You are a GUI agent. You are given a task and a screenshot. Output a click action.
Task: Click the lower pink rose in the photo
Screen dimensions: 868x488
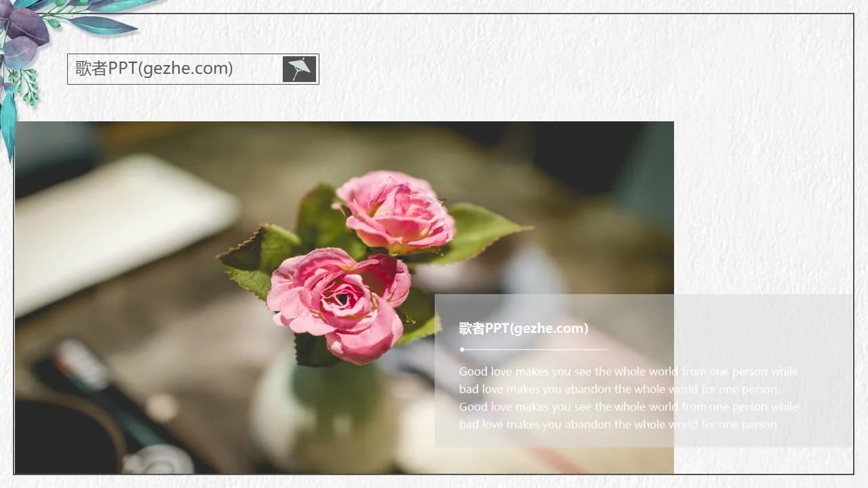339,302
